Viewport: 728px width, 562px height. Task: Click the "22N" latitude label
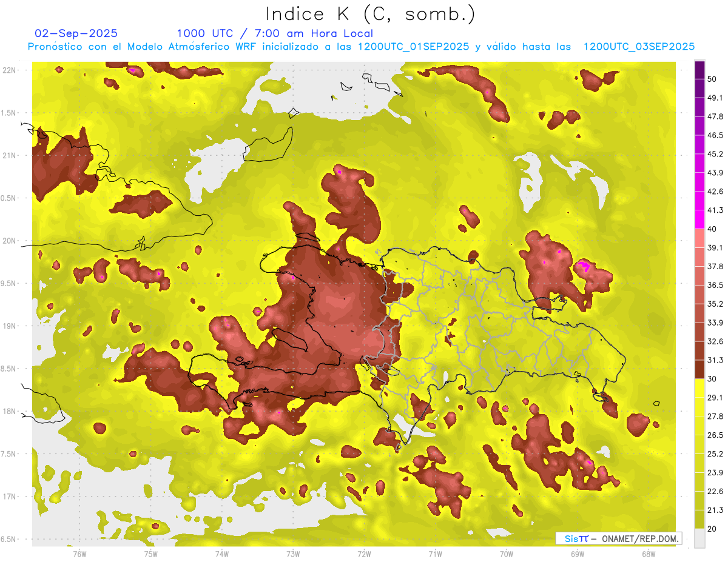click(9, 70)
